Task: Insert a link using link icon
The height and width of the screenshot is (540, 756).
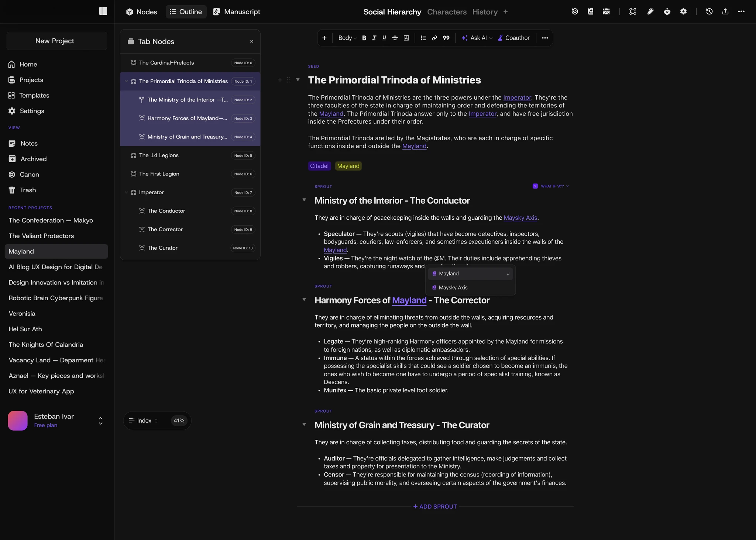Action: 434,38
